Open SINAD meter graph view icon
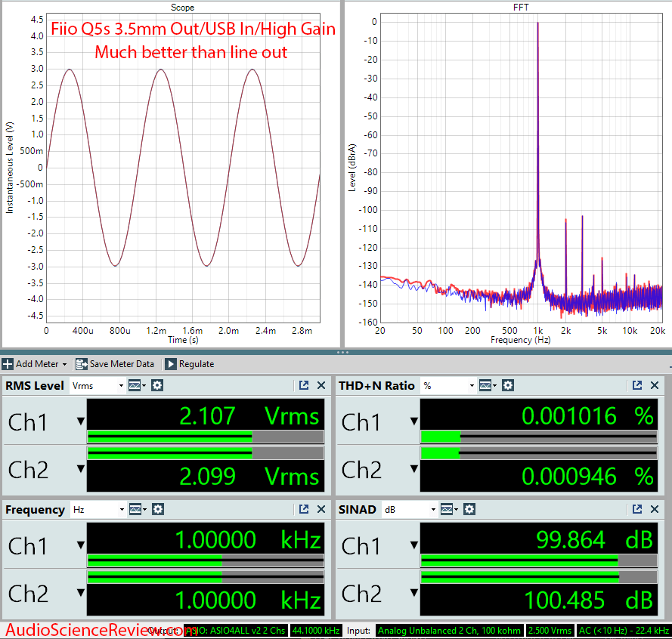This screenshot has width=672, height=639. pos(449,509)
